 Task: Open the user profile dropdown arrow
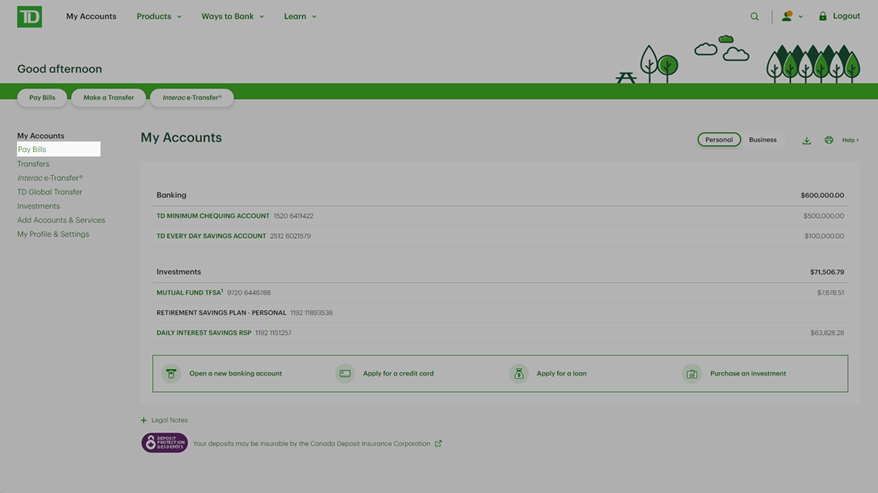pyautogui.click(x=801, y=17)
